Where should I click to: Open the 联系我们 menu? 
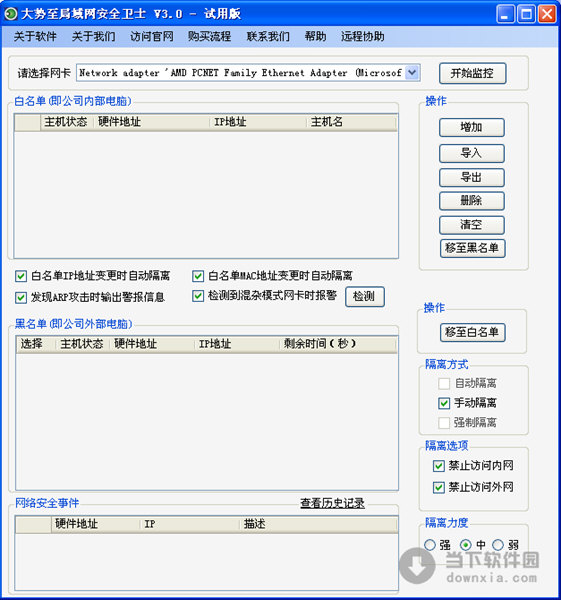pos(268,37)
